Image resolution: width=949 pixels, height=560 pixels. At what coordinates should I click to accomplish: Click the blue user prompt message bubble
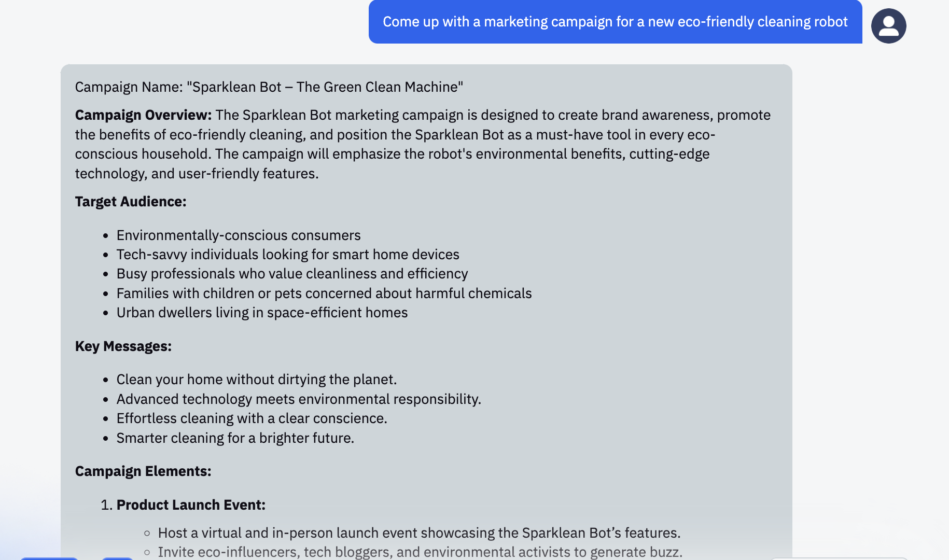click(615, 22)
